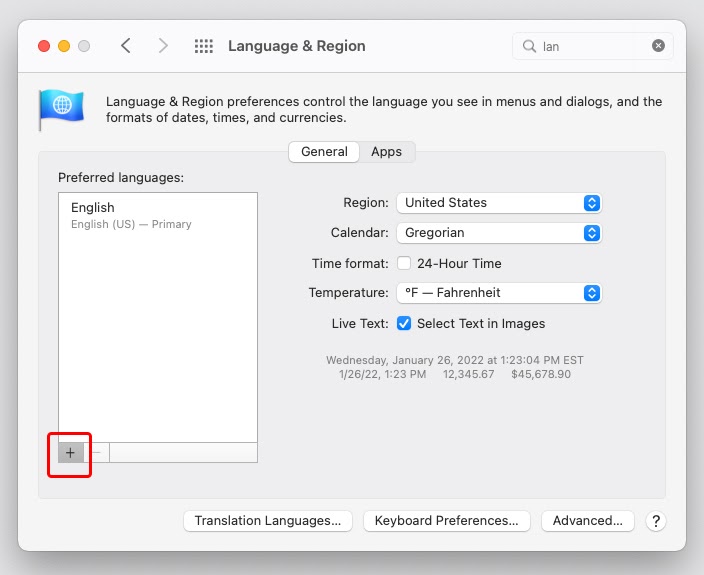Click the sample currency '$45,678.90'
The height and width of the screenshot is (575, 704).
pos(541,374)
